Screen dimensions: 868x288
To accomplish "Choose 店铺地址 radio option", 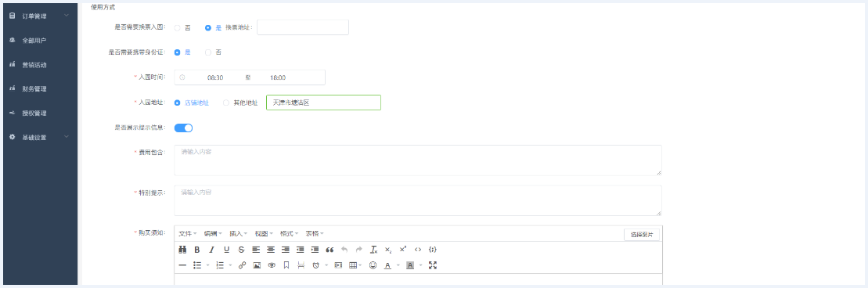I will point(177,103).
